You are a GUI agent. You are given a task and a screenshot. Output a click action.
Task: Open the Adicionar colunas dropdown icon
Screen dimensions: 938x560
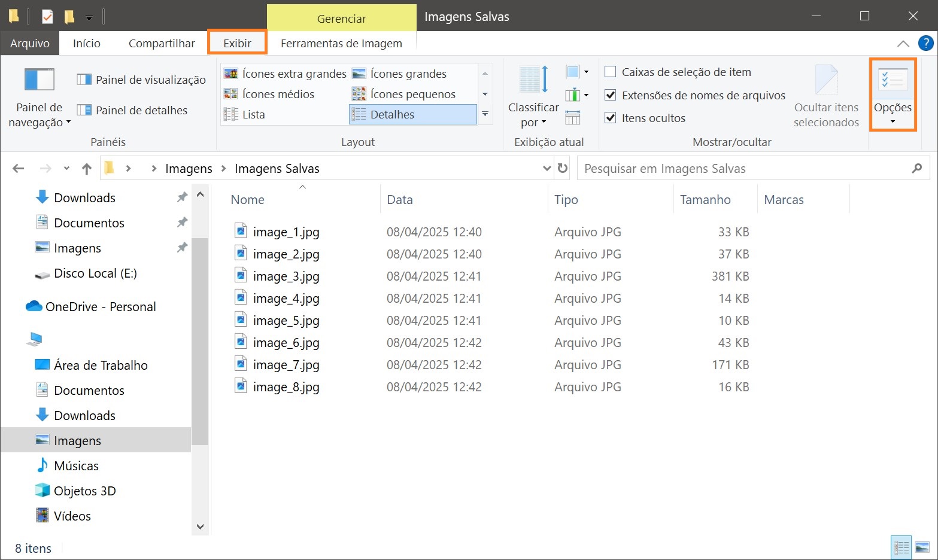[577, 95]
